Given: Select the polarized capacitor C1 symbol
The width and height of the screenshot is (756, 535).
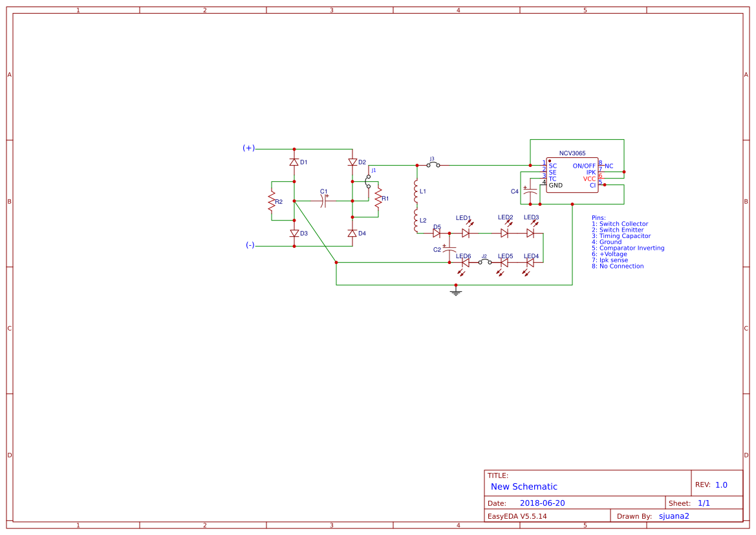Looking at the screenshot, I should (x=323, y=201).
